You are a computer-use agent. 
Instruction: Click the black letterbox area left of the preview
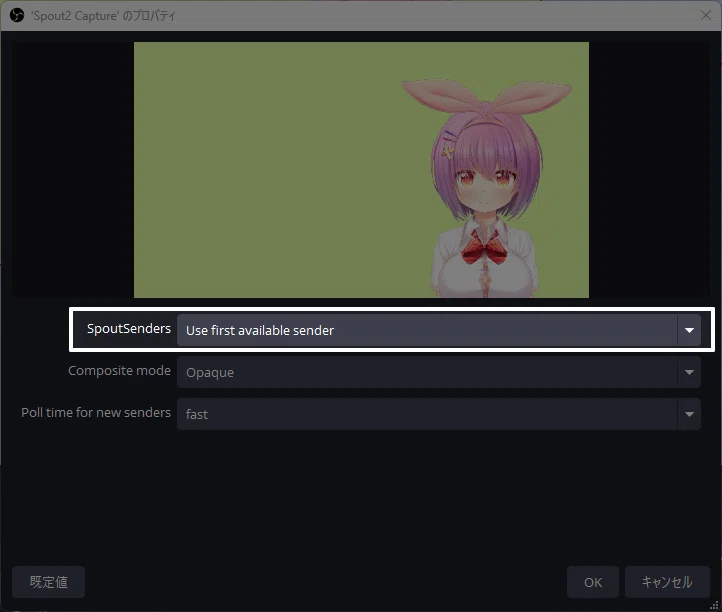click(73, 170)
